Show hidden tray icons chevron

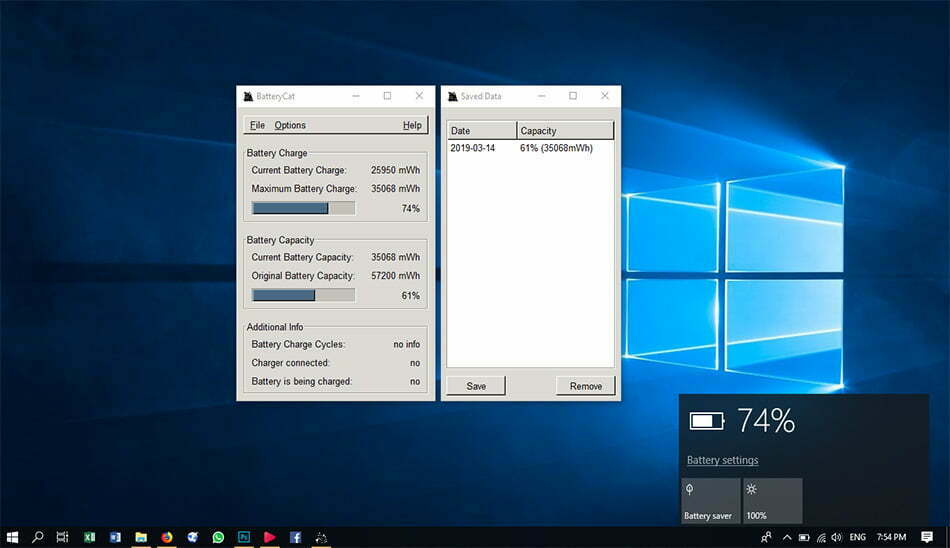pos(787,537)
